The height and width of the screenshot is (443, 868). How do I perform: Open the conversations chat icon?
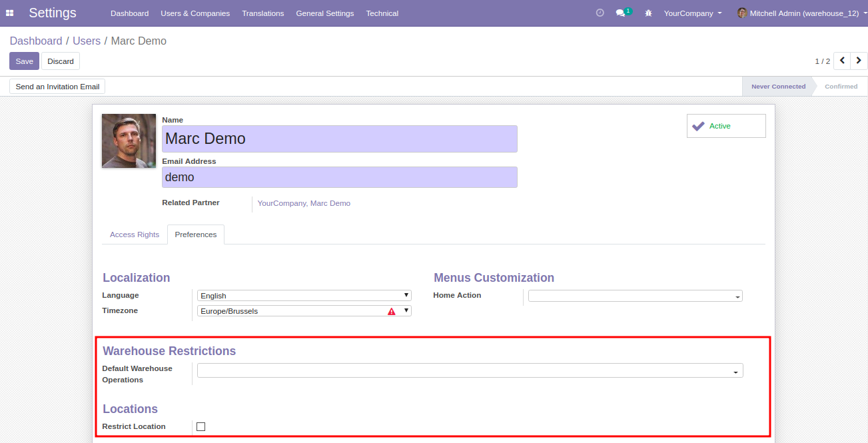(x=621, y=13)
